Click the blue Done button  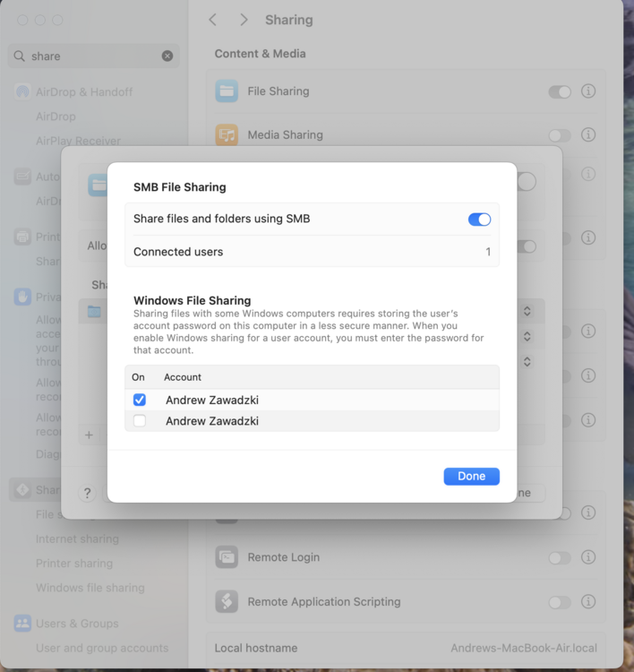tap(471, 476)
